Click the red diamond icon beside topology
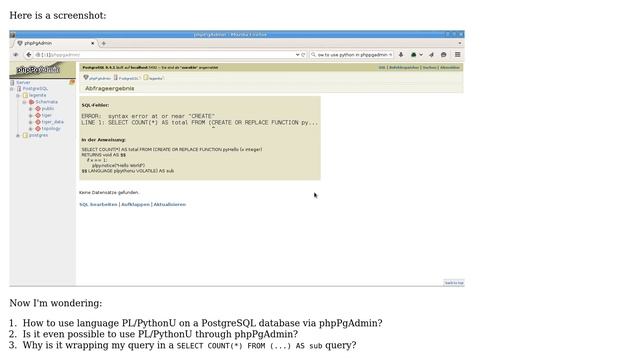Viewport: 640px width, 360px height. 38,129
